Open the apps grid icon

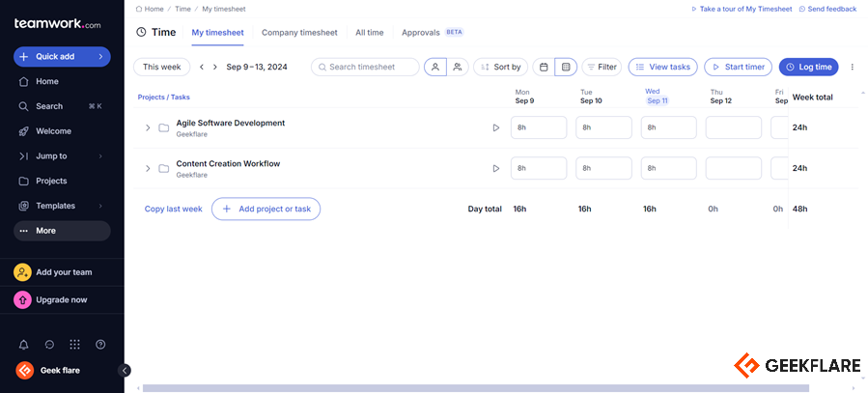tap(74, 345)
